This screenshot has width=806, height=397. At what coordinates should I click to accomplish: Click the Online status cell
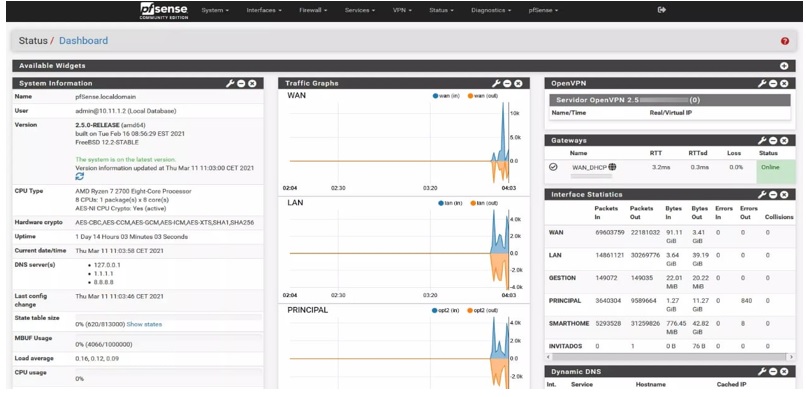[776, 172]
